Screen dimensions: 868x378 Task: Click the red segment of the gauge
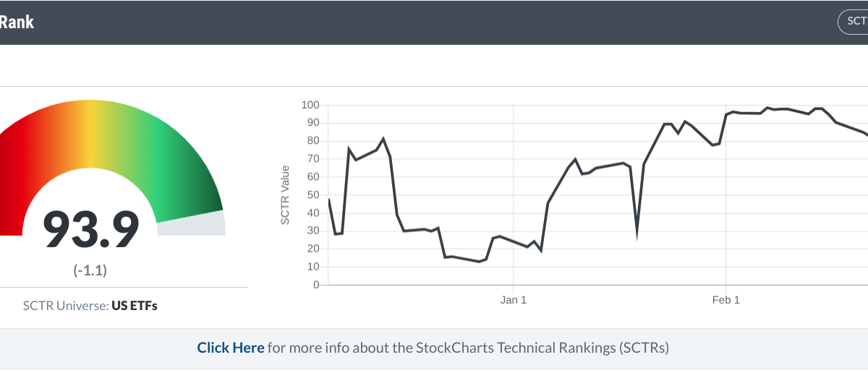click(x=22, y=159)
